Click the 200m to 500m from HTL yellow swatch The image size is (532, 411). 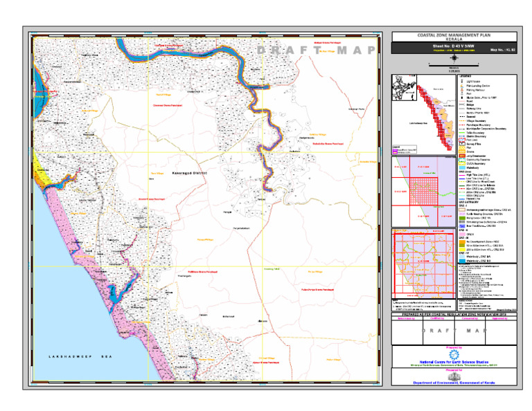(462, 250)
